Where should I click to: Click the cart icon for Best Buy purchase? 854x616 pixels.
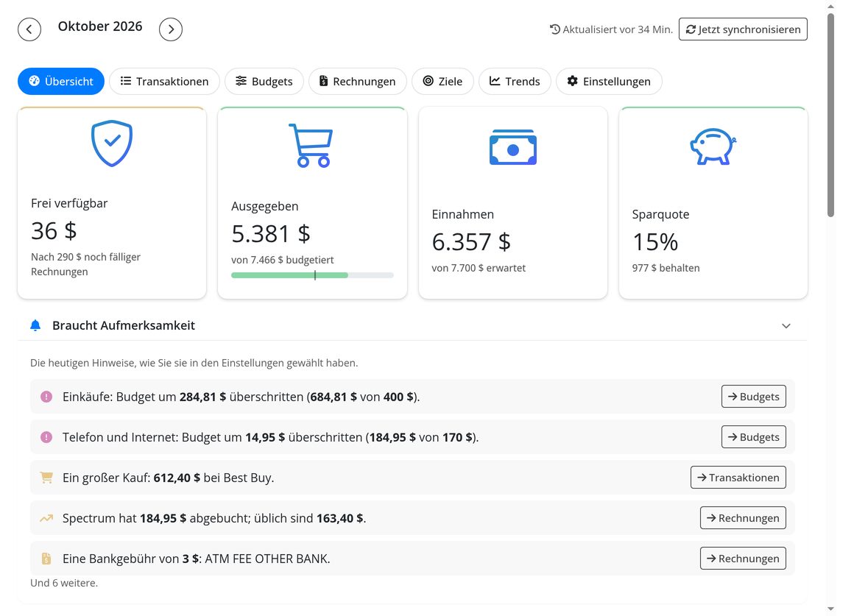46,478
